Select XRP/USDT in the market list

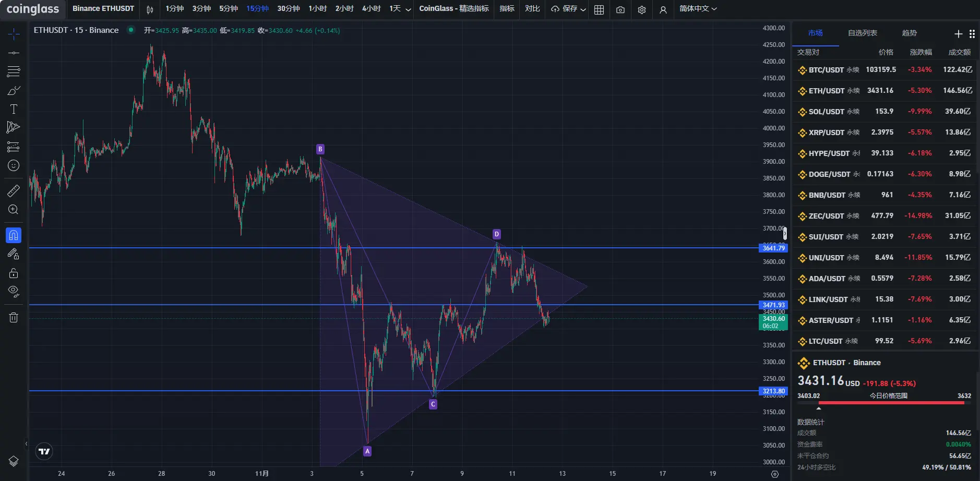(885, 133)
